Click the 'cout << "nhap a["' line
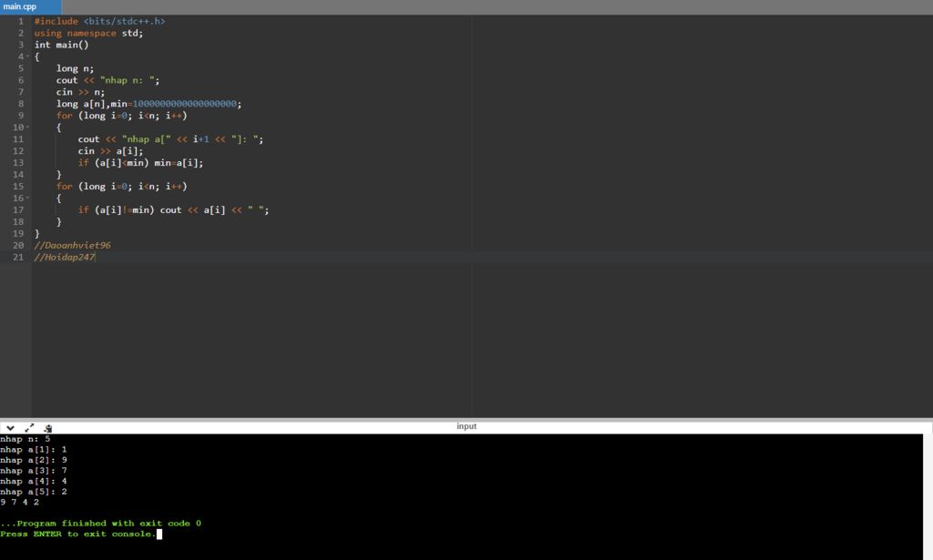The image size is (933, 560). (170, 139)
